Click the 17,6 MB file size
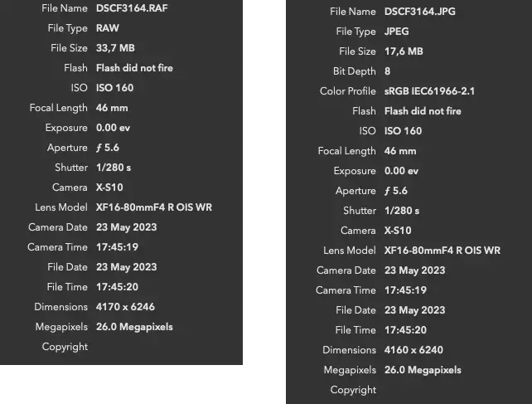532x404 pixels. tap(404, 51)
